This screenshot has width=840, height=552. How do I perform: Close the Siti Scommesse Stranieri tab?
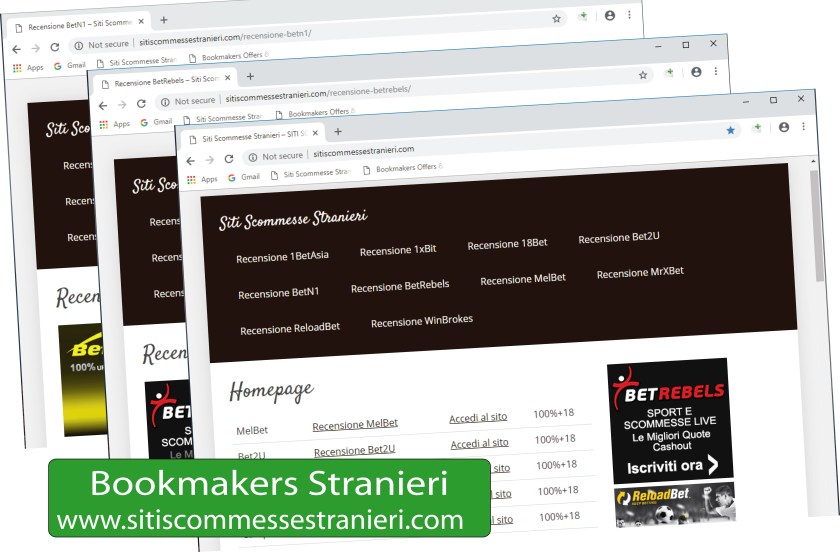(317, 133)
